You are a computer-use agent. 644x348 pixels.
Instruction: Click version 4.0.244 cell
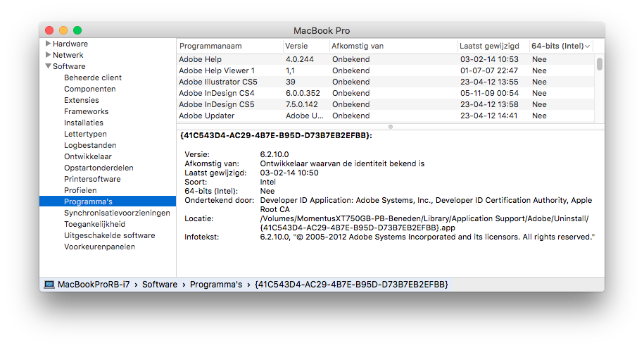click(300, 59)
